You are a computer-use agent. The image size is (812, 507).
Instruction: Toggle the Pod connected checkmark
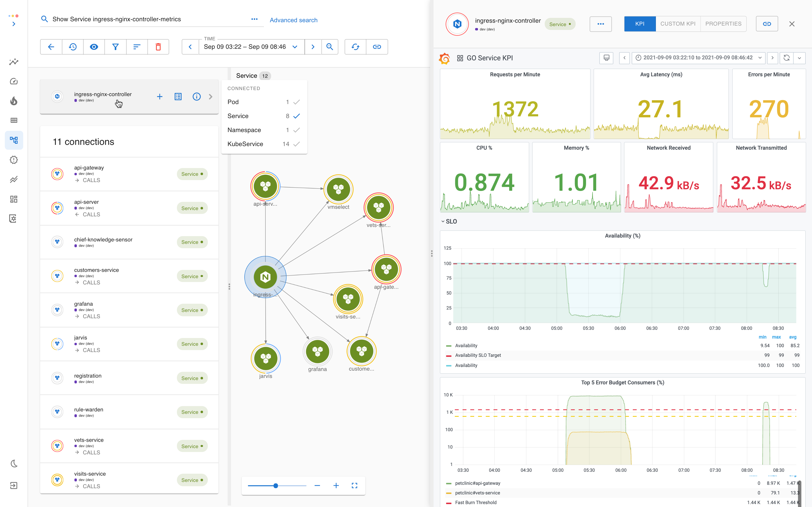[296, 102]
